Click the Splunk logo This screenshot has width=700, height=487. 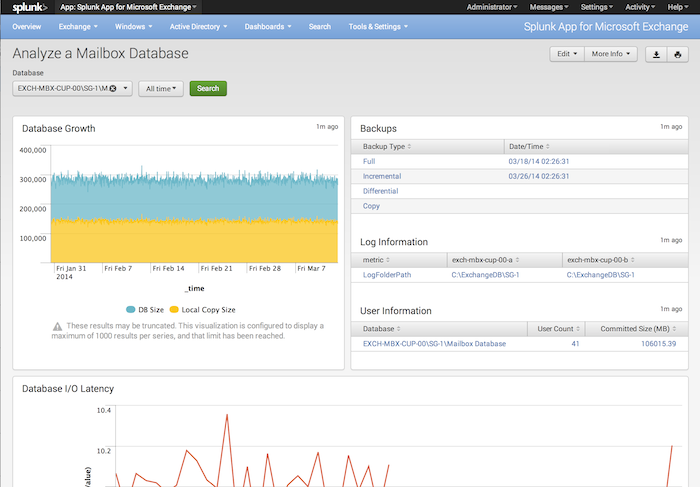coord(29,7)
